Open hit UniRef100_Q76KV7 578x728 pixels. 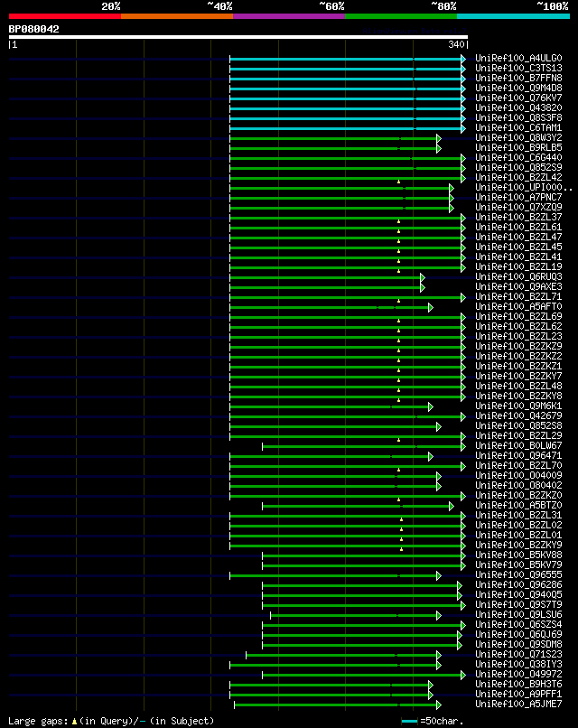(x=518, y=98)
